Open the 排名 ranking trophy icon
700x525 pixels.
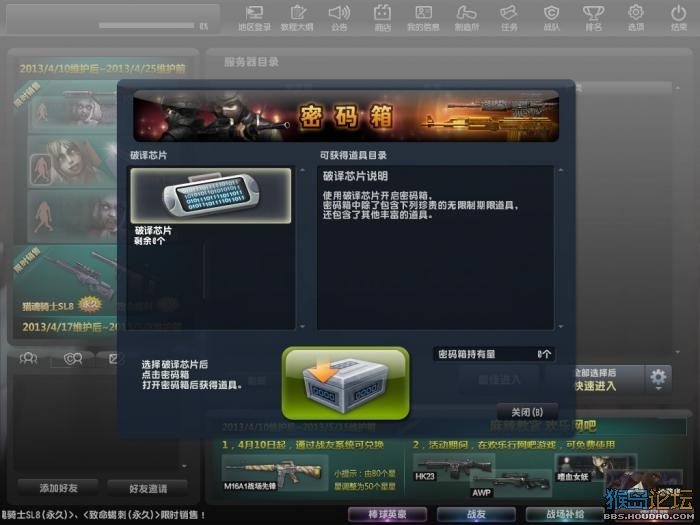[593, 18]
